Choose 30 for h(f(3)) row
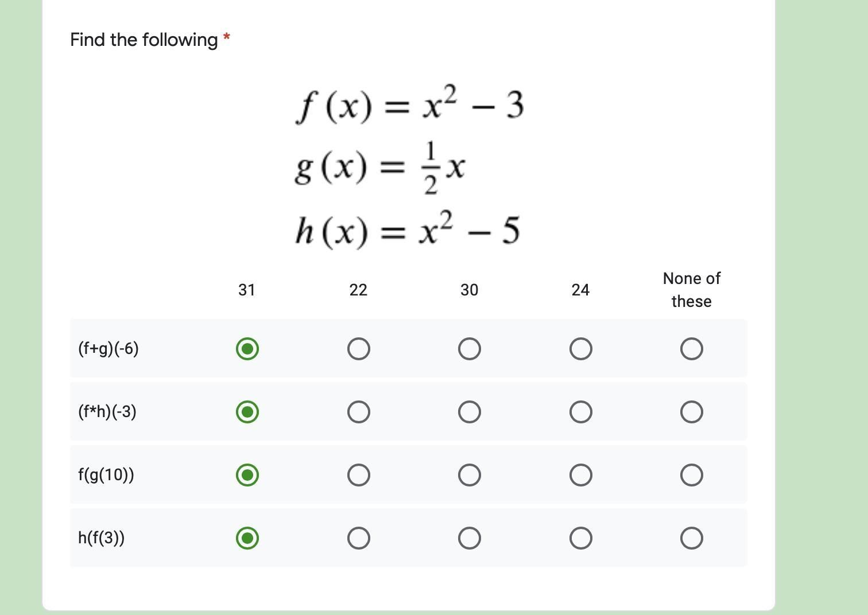868x615 pixels. click(x=469, y=538)
